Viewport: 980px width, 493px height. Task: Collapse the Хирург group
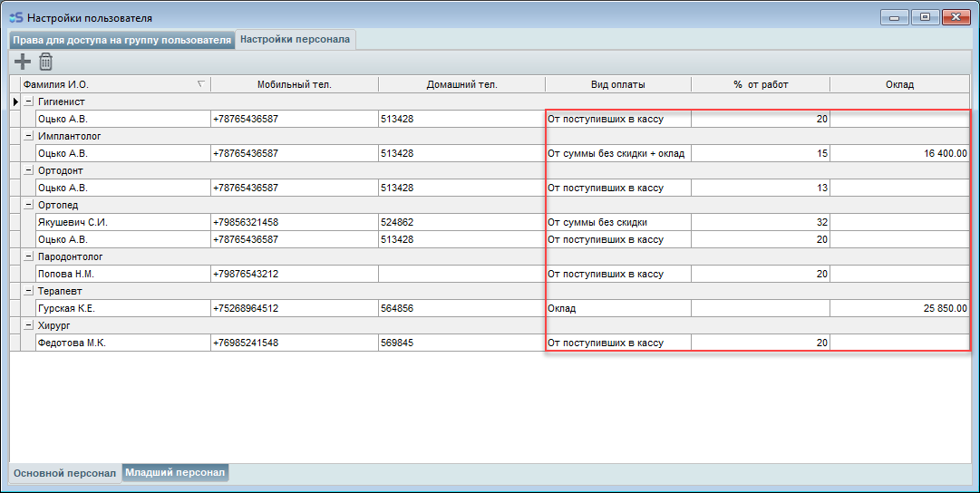[28, 325]
